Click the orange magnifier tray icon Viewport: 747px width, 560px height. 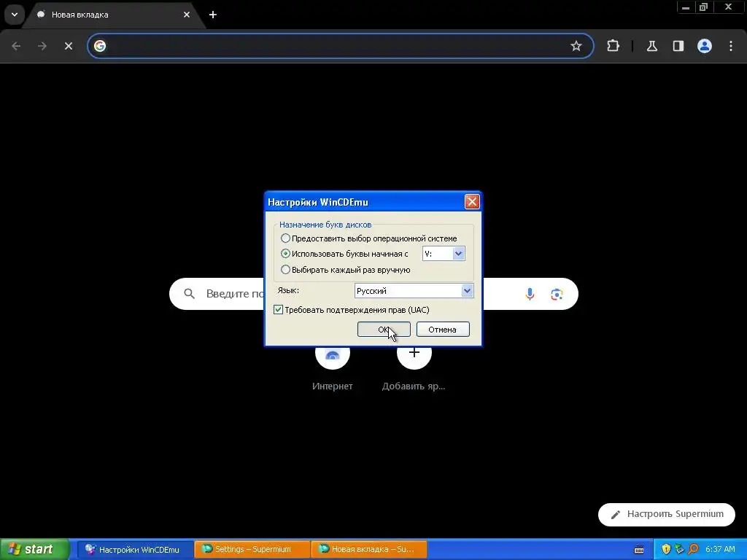pyautogui.click(x=693, y=549)
